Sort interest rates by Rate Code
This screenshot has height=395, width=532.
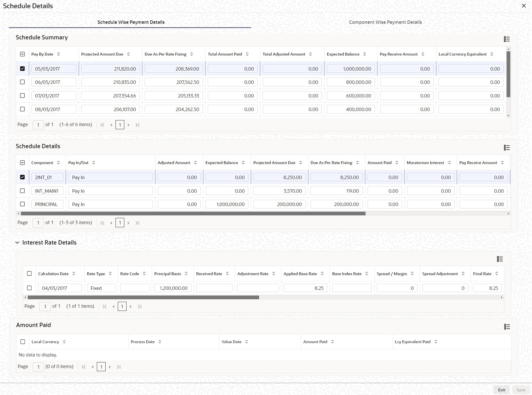tap(144, 274)
